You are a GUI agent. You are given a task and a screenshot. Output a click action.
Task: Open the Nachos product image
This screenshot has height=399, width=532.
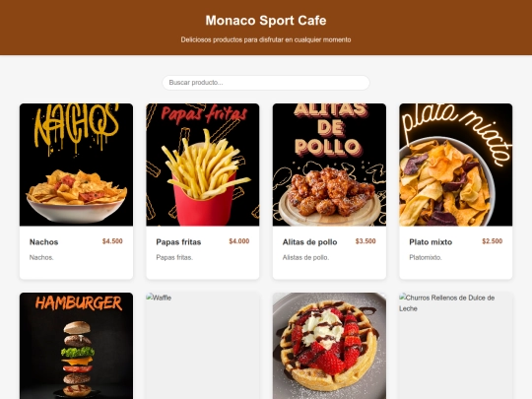[x=76, y=165]
